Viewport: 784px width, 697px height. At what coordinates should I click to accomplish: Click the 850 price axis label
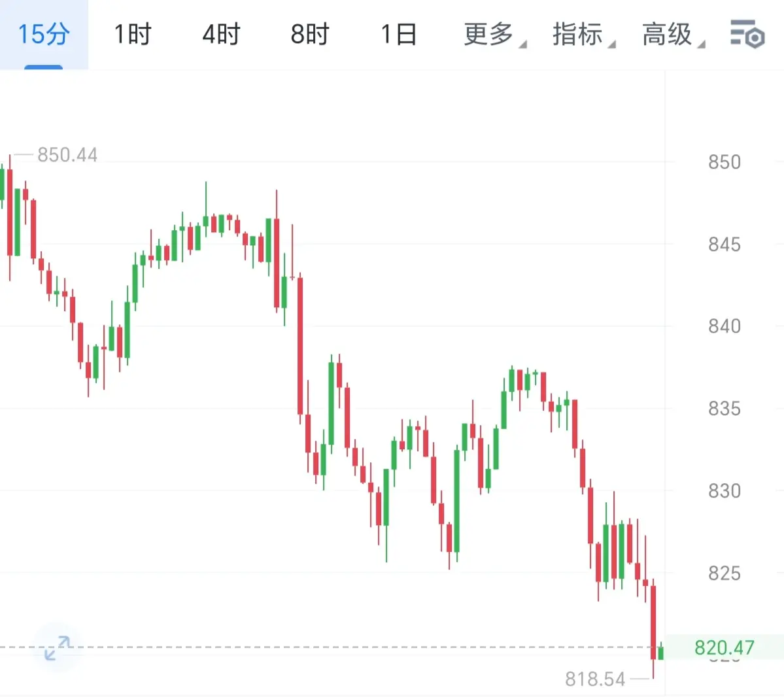pos(724,162)
